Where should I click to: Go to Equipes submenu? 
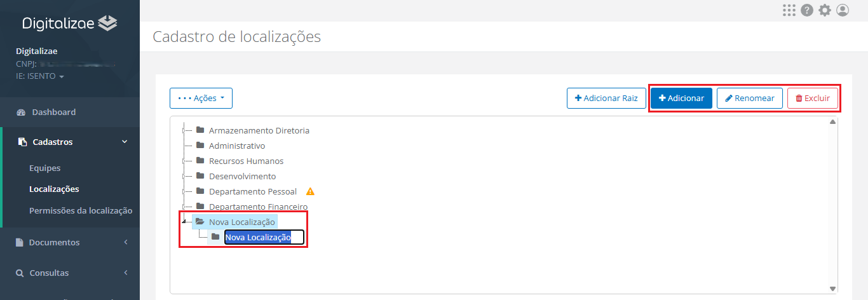point(45,168)
